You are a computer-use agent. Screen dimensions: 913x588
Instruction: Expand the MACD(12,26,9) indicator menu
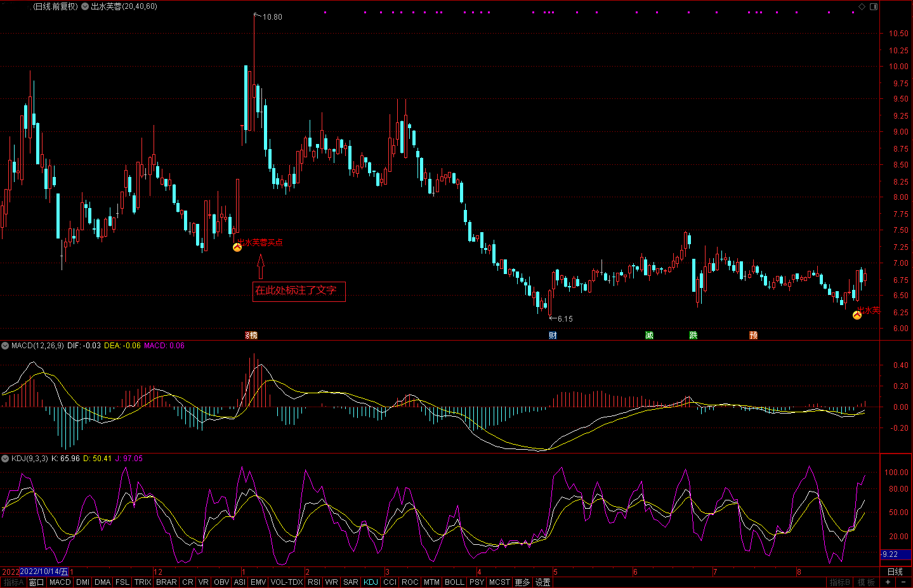(5, 346)
